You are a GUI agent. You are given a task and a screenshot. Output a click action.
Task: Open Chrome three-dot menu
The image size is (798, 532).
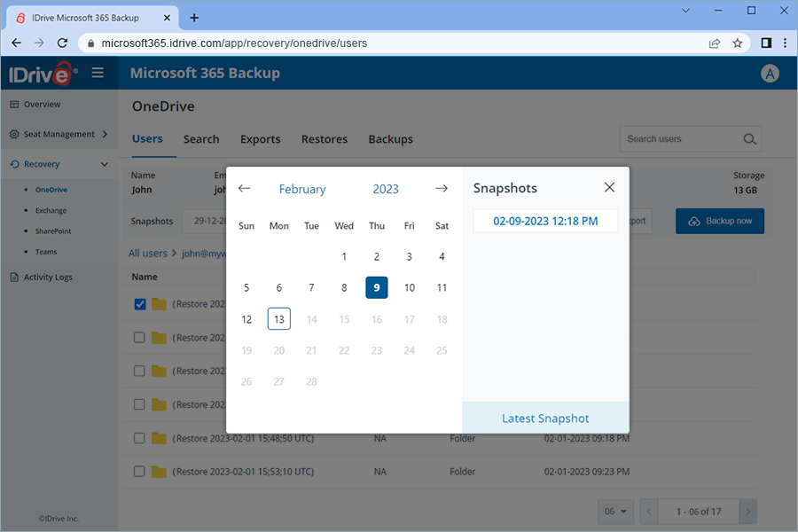785,43
